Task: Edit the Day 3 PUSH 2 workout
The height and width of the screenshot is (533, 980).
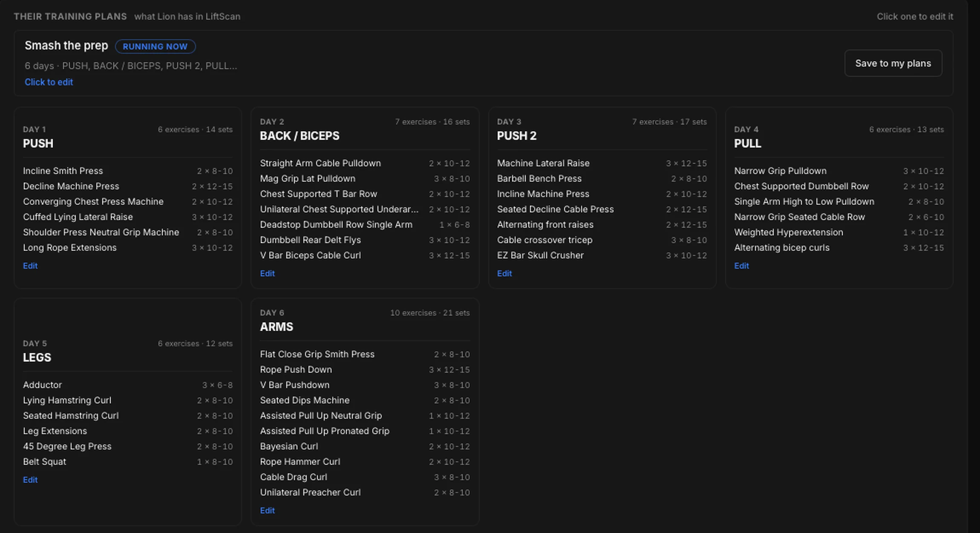Action: [x=504, y=273]
